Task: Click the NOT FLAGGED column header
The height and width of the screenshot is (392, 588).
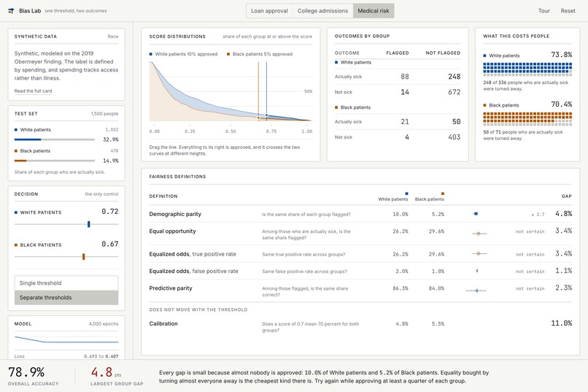Action: click(443, 53)
